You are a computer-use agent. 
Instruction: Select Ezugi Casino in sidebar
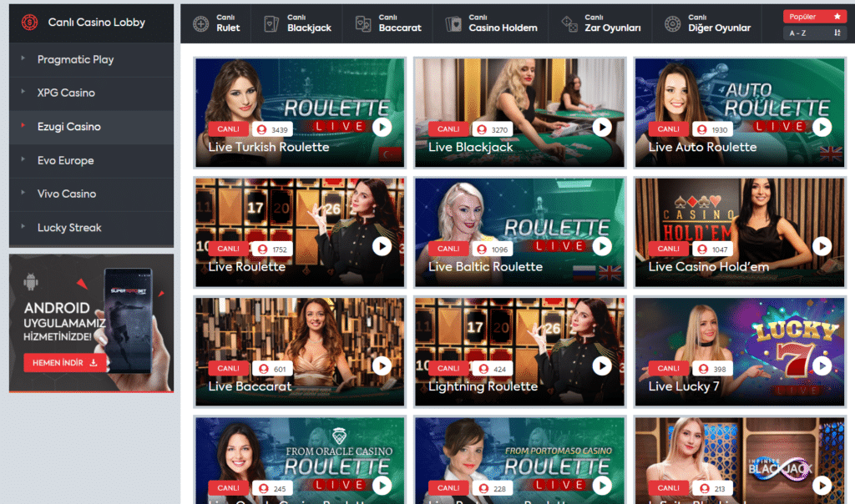[x=92, y=127]
